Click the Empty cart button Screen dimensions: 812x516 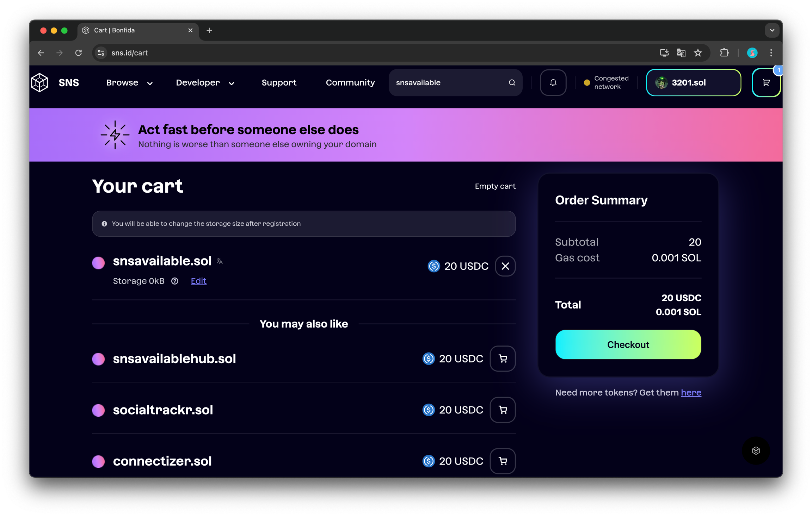[x=495, y=186]
